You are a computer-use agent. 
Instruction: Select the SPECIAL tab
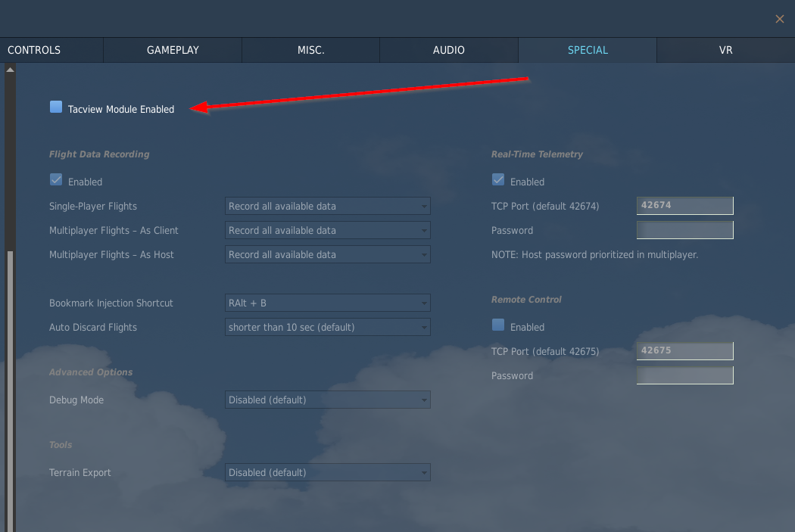coord(588,50)
